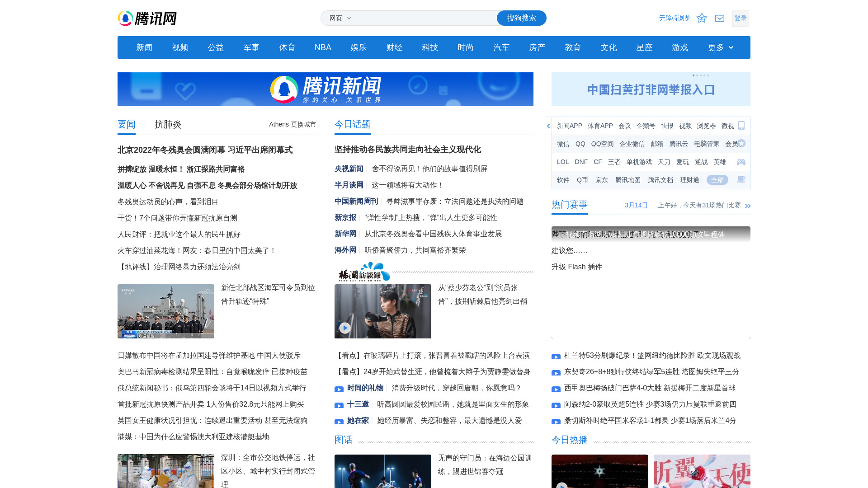Play video icon beside 杜兰特53分 headline
The image size is (868, 488).
556,357
